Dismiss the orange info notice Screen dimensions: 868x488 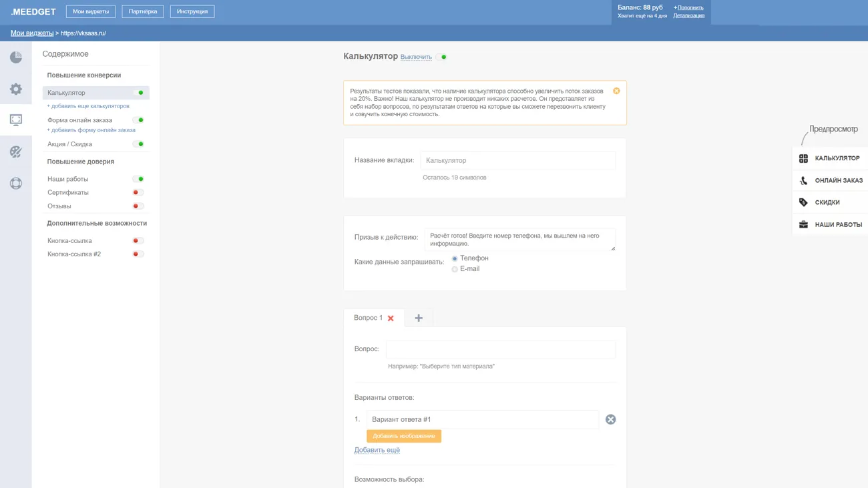pyautogui.click(x=616, y=91)
